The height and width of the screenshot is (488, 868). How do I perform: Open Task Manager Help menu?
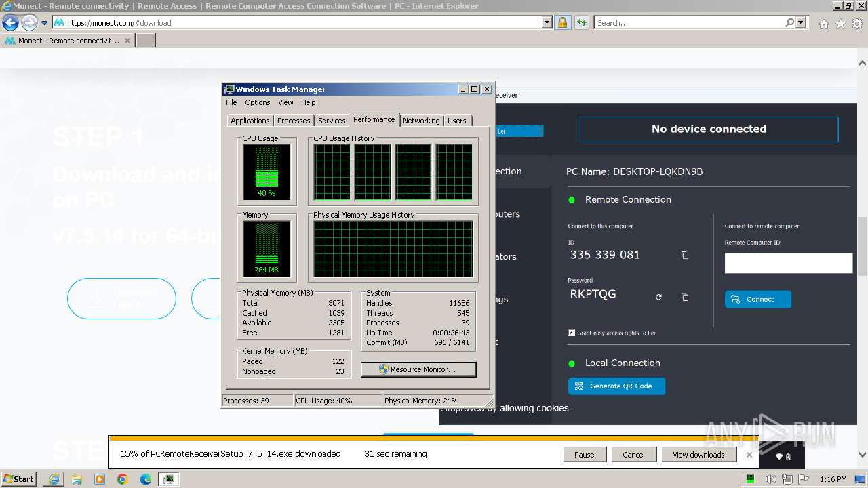tap(308, 102)
